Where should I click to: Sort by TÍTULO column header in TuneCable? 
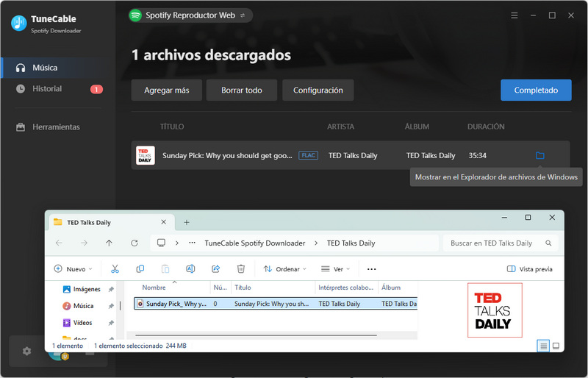pos(172,126)
